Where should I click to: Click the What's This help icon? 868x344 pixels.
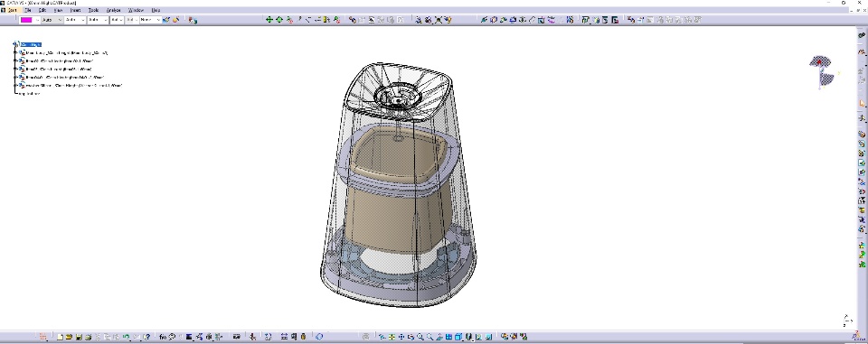[x=146, y=336]
